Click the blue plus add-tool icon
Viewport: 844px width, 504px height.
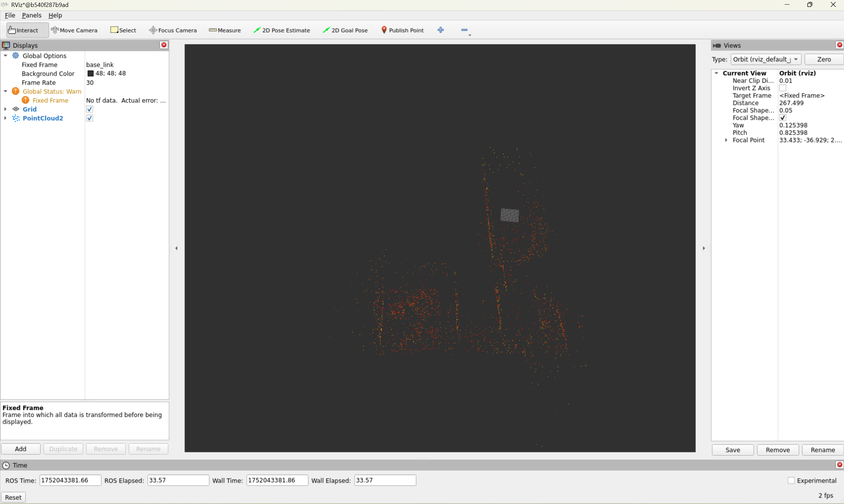(x=441, y=30)
